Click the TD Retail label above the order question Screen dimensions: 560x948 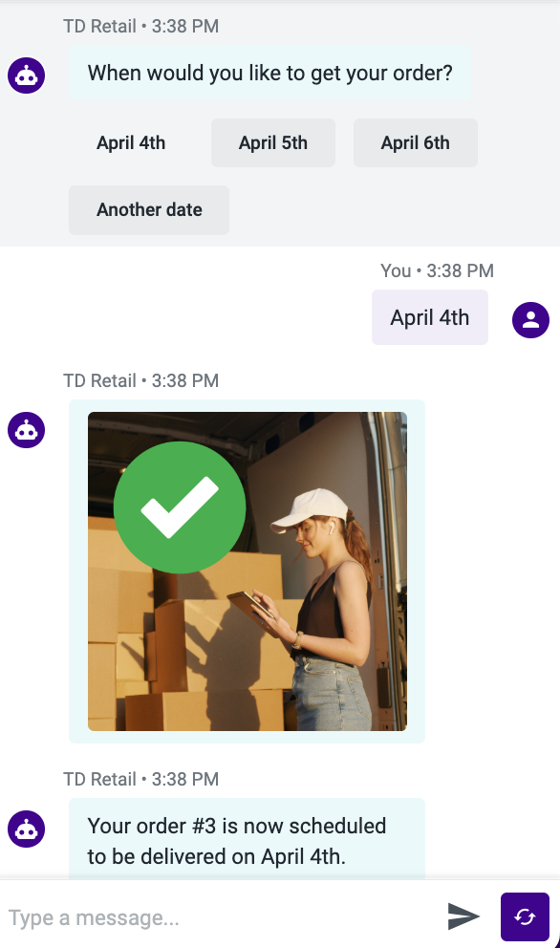click(99, 26)
